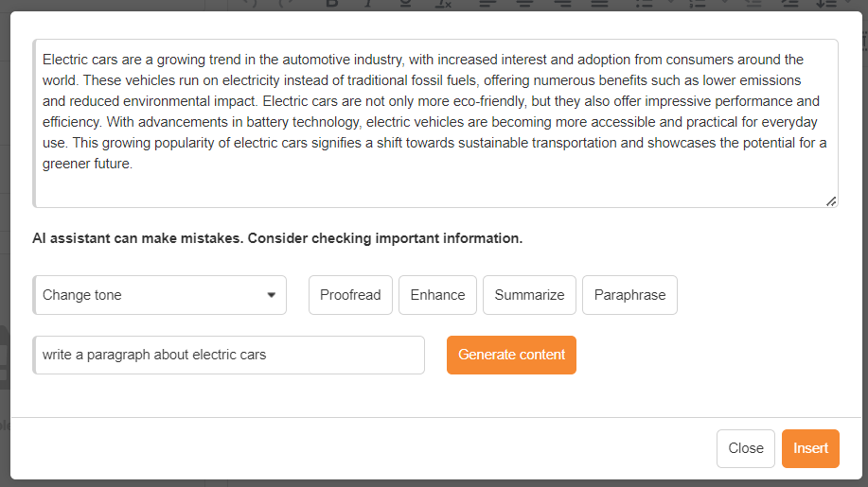Screen dimensions: 868x487
Task: Click inside the generated electric cars text area
Action: tap(435, 123)
